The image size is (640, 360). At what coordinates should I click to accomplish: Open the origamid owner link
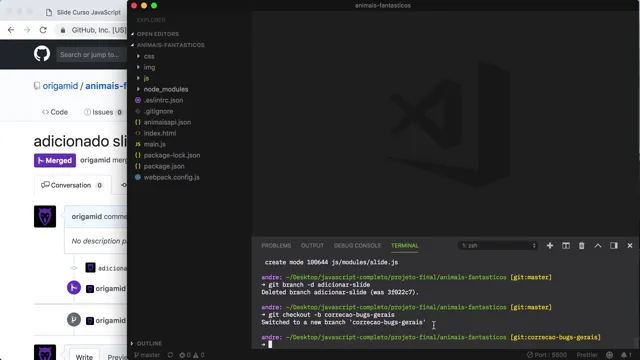(x=60, y=86)
